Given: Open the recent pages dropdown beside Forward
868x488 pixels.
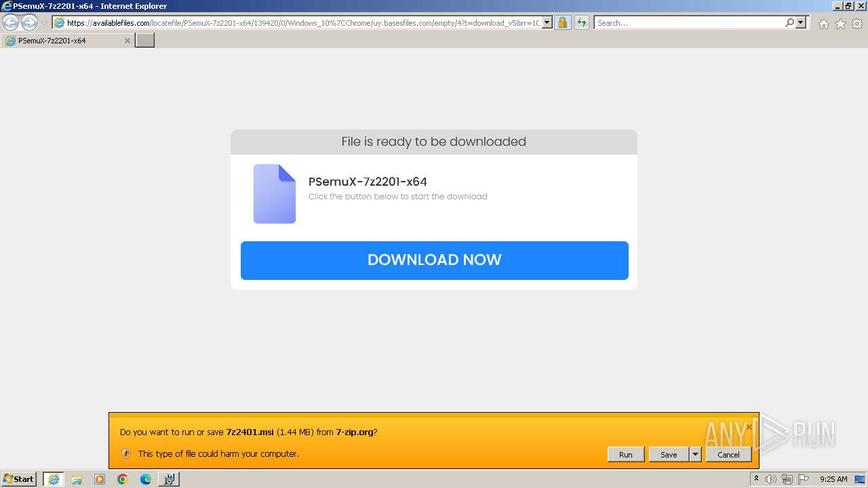Looking at the screenshot, I should (44, 23).
